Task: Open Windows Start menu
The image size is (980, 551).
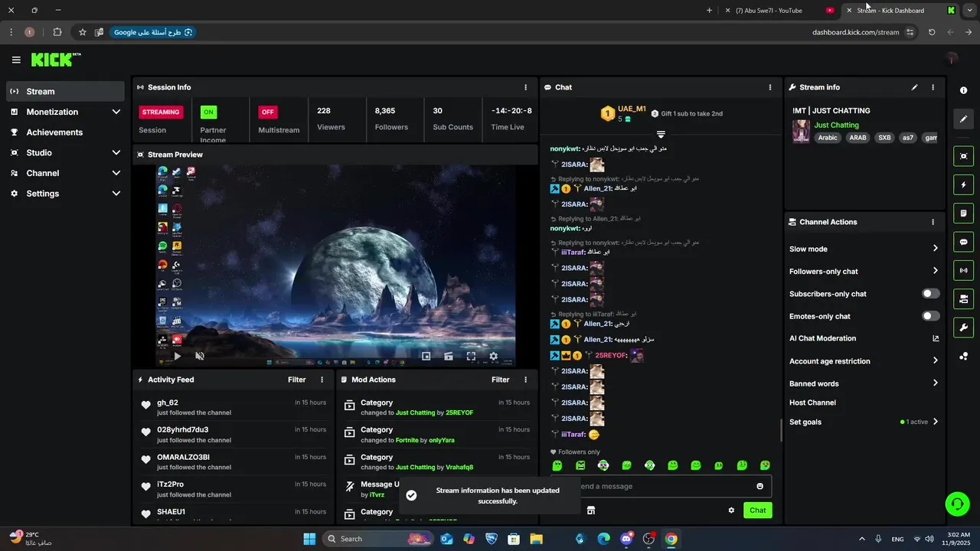Action: 309,539
